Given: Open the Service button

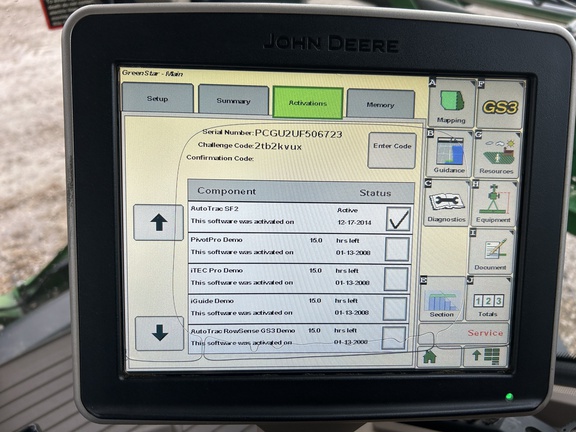Looking at the screenshot, I should pyautogui.click(x=464, y=333).
